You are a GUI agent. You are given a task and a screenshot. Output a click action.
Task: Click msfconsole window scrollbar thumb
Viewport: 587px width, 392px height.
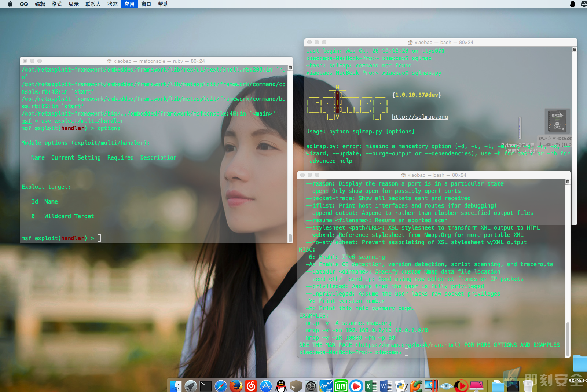pos(290,238)
